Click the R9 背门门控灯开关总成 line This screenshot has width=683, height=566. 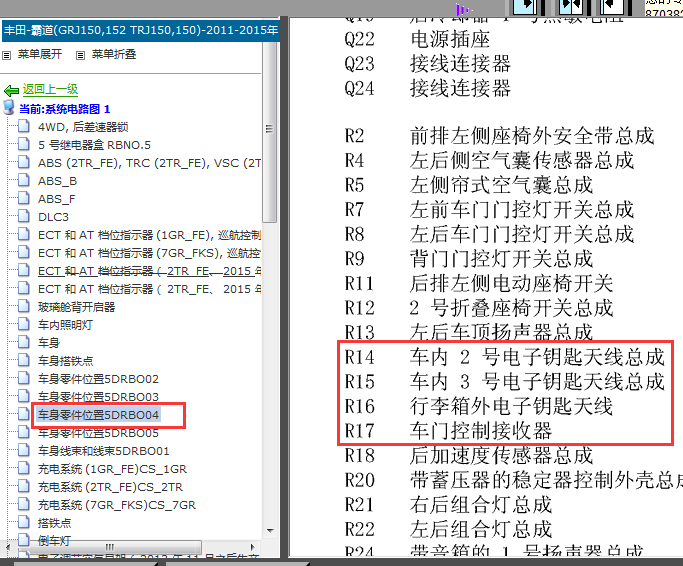[x=469, y=259]
